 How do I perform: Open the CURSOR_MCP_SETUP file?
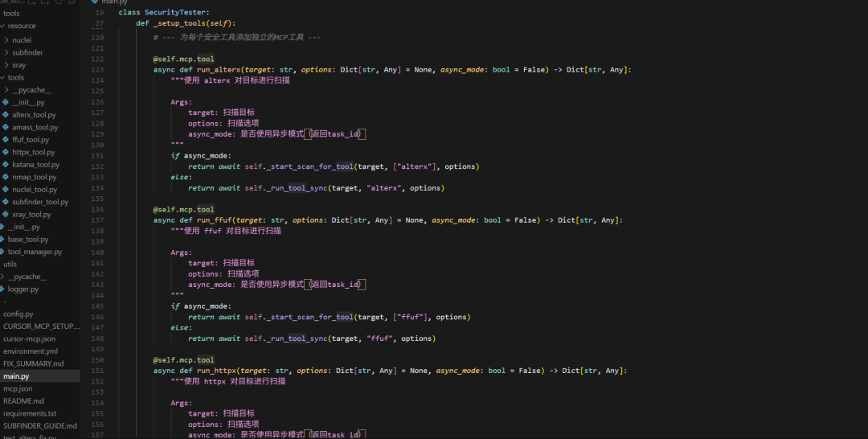click(x=42, y=326)
